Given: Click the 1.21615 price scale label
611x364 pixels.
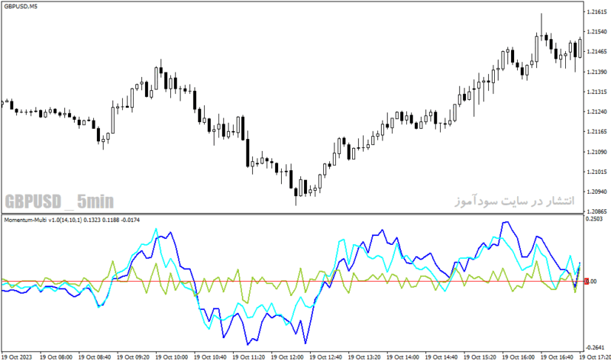Looking at the screenshot, I should click(x=597, y=12).
